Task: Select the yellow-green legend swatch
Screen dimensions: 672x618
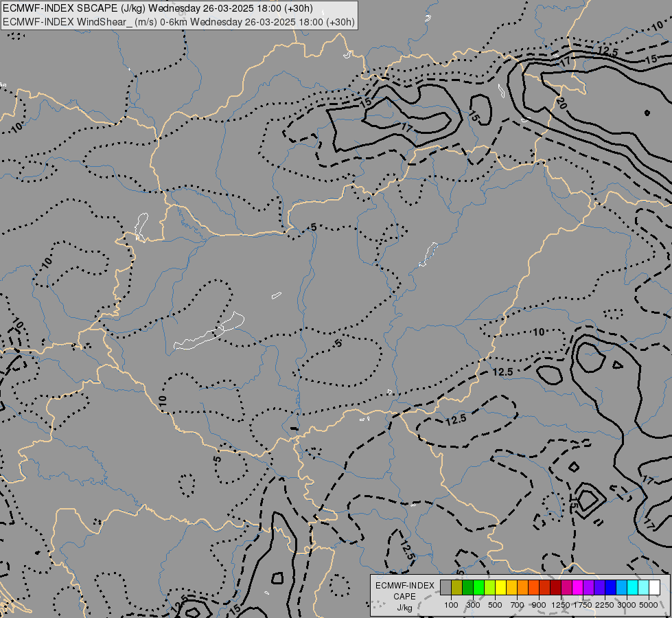Action: (490, 587)
